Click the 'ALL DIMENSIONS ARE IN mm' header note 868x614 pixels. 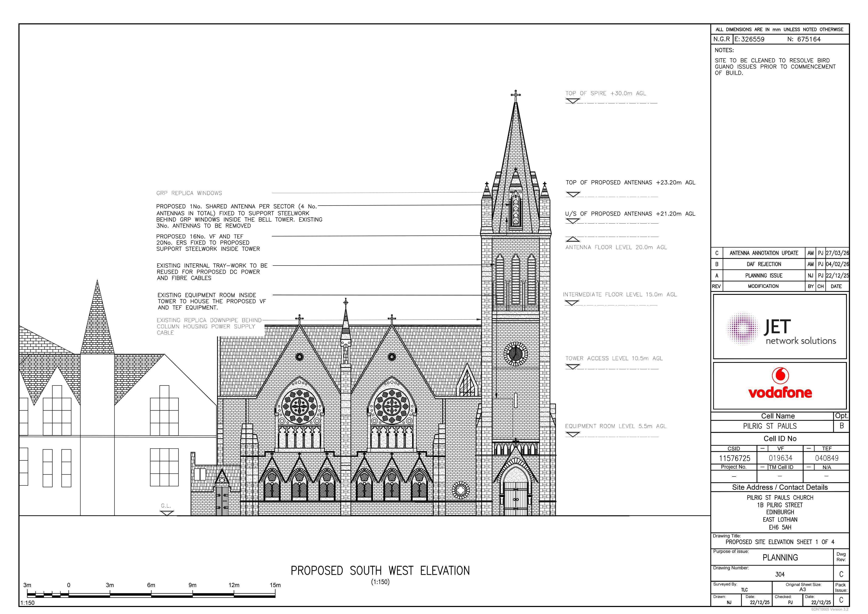780,29
